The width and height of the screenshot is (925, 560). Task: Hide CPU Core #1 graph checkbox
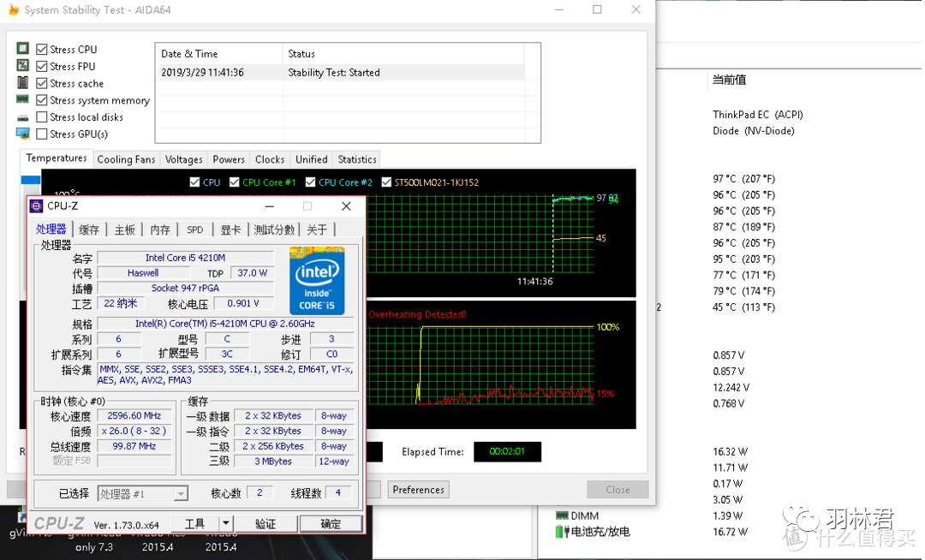point(234,182)
